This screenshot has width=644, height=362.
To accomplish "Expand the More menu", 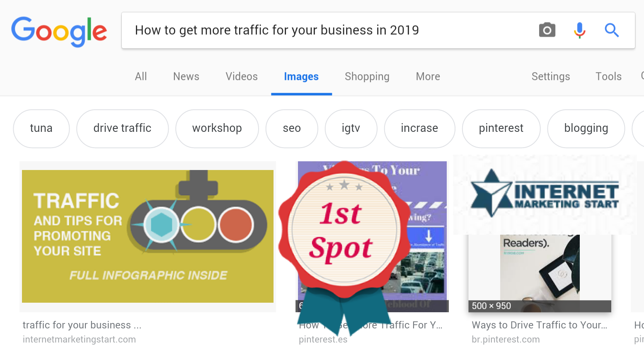I will click(428, 76).
